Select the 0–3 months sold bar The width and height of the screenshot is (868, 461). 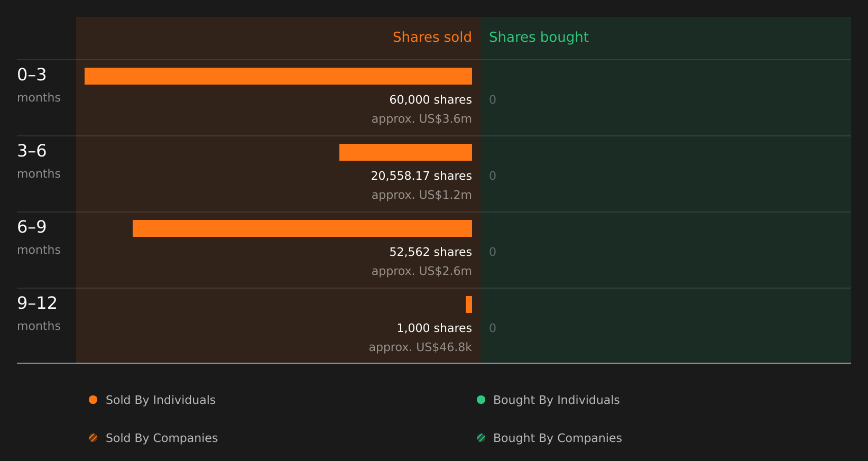[278, 76]
